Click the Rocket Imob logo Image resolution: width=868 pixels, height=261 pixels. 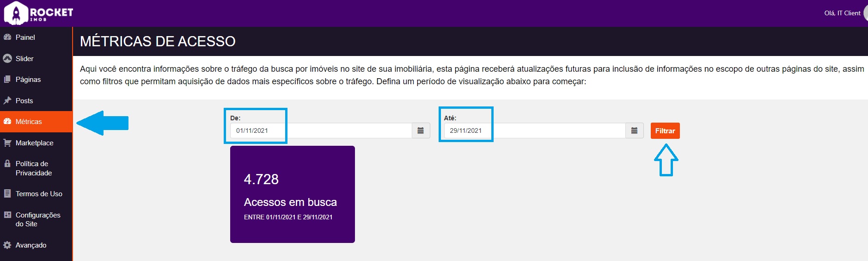(39, 13)
